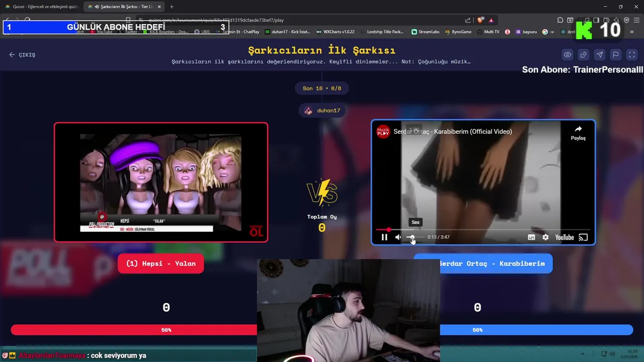Toggle the eye visibility icon at top right
This screenshot has height=362, width=644.
coord(568,55)
